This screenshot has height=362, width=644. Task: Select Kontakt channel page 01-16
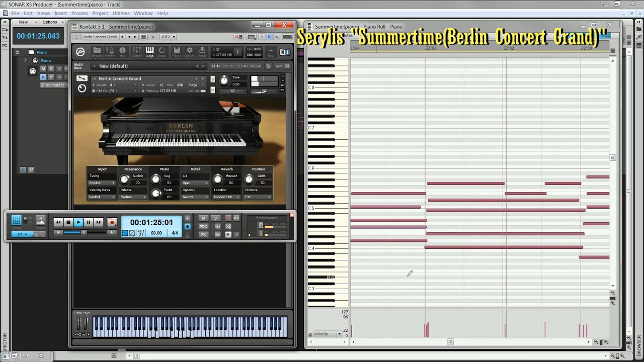coord(216,66)
